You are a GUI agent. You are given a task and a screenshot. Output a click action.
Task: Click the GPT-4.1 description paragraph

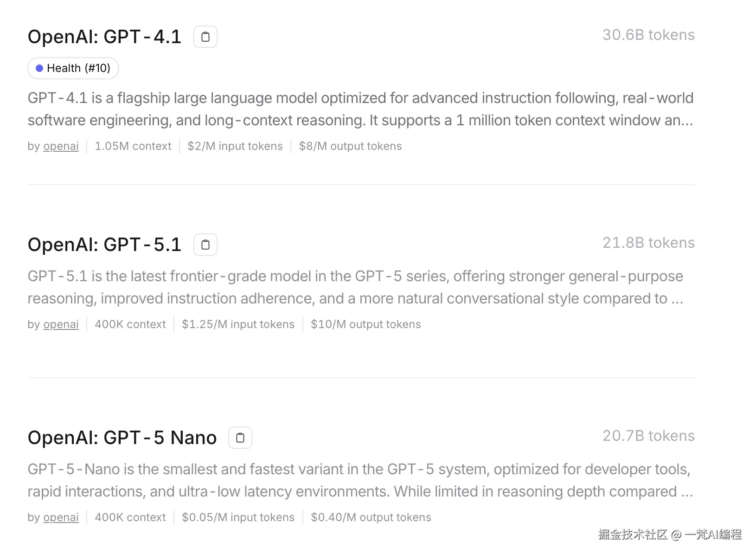tap(360, 109)
